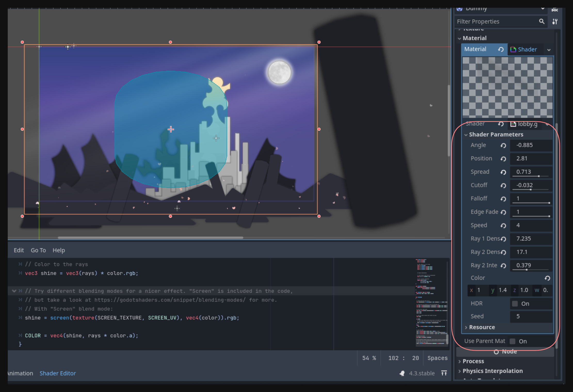Click the lobby.g shader file icon

coord(513,124)
